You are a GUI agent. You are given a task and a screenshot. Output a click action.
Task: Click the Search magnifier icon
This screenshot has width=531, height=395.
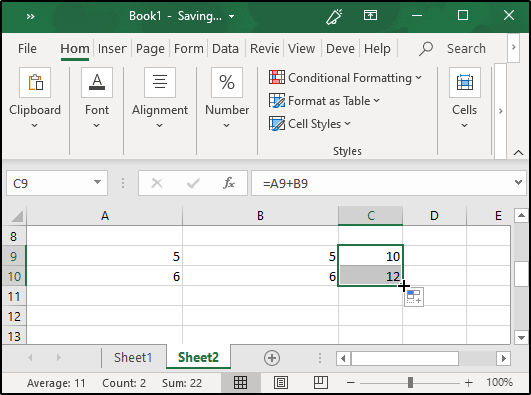[426, 49]
